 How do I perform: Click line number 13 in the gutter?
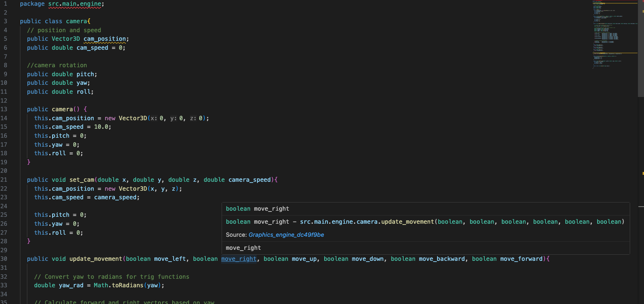pos(4,109)
